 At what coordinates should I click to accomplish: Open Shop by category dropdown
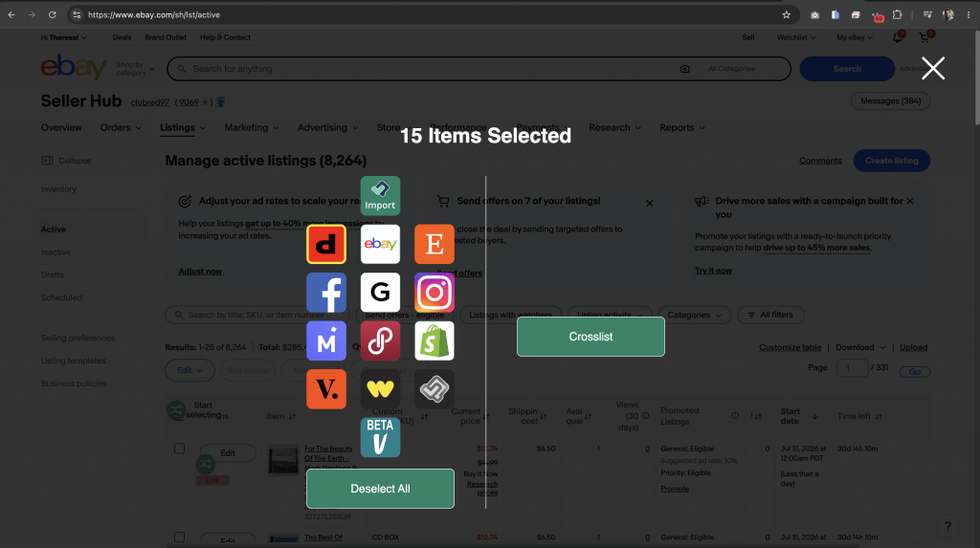[135, 69]
